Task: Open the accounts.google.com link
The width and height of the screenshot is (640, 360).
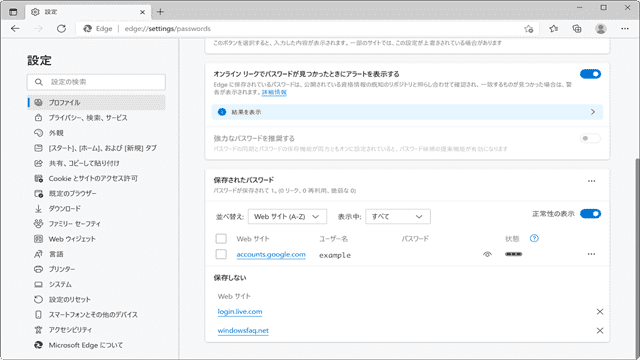Action: (271, 254)
